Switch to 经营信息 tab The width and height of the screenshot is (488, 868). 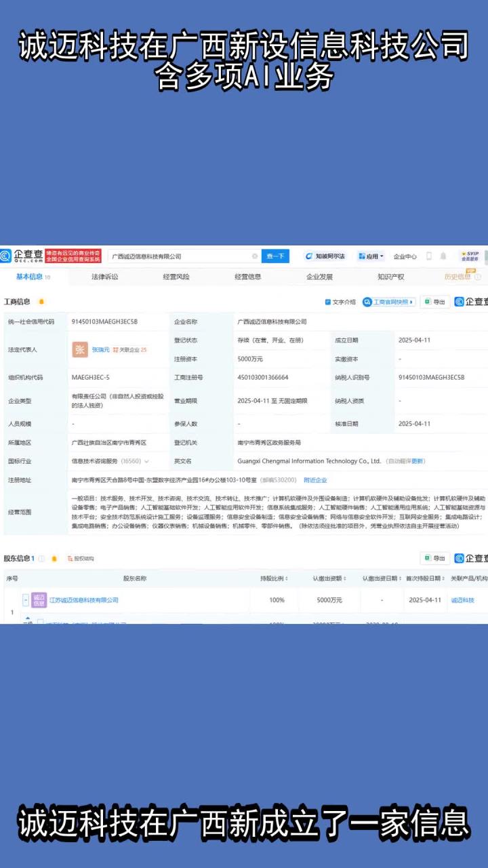tap(248, 277)
